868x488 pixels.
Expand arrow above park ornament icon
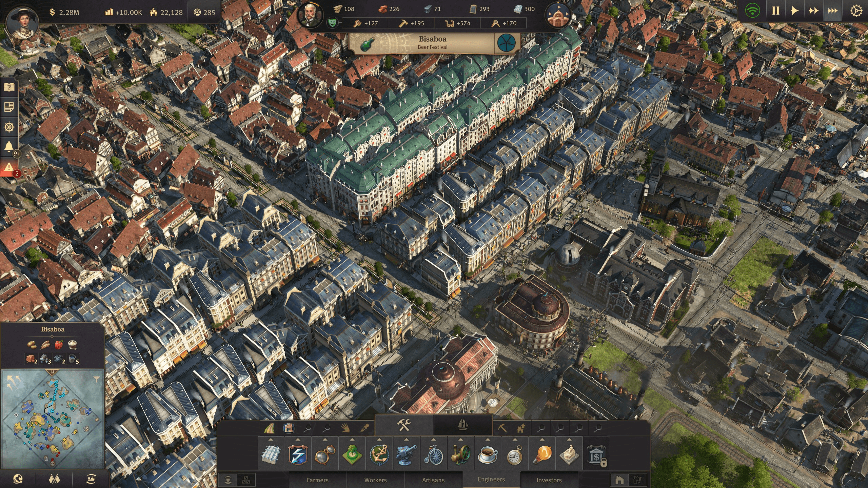pyautogui.click(x=352, y=439)
